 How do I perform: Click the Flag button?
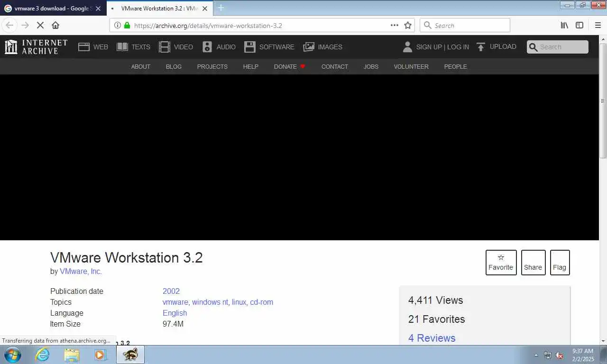[x=560, y=263]
